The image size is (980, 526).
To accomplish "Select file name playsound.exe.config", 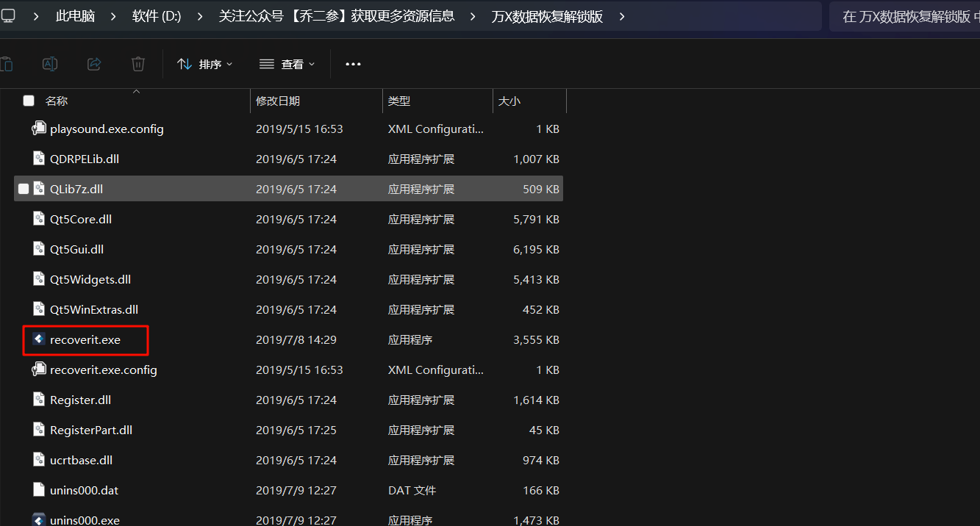I will tap(107, 129).
